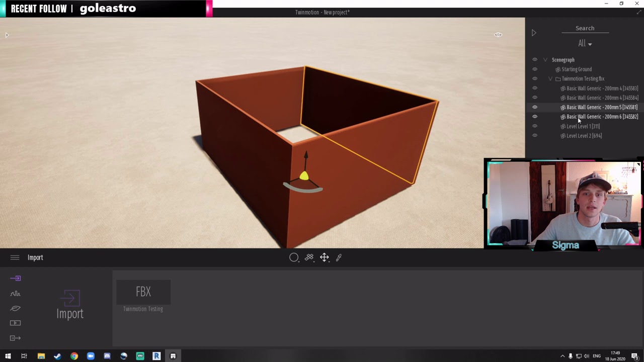This screenshot has width=644, height=362.
Task: Open Google Chrome from the taskbar
Action: click(x=74, y=356)
